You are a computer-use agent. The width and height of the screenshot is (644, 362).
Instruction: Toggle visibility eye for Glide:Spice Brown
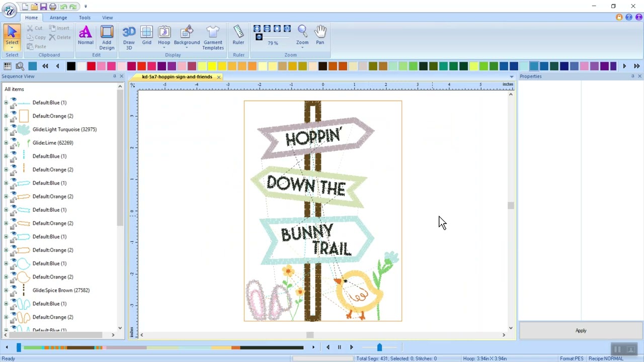[x=13, y=287]
